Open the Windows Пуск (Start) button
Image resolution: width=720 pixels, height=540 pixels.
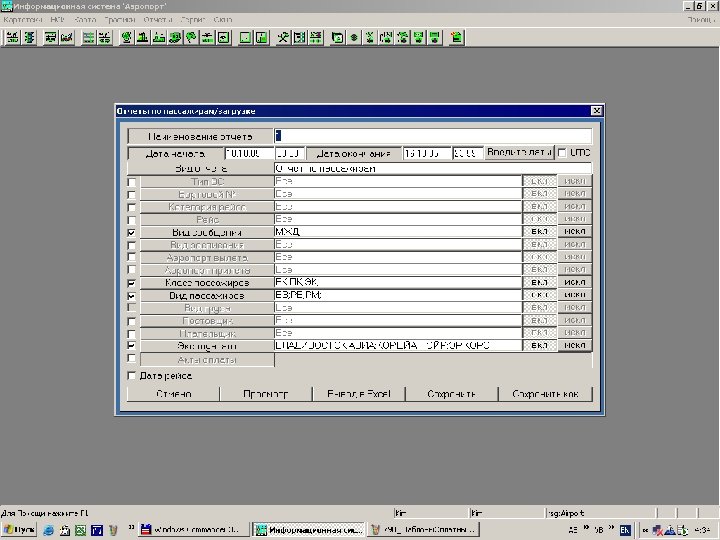tap(19, 528)
